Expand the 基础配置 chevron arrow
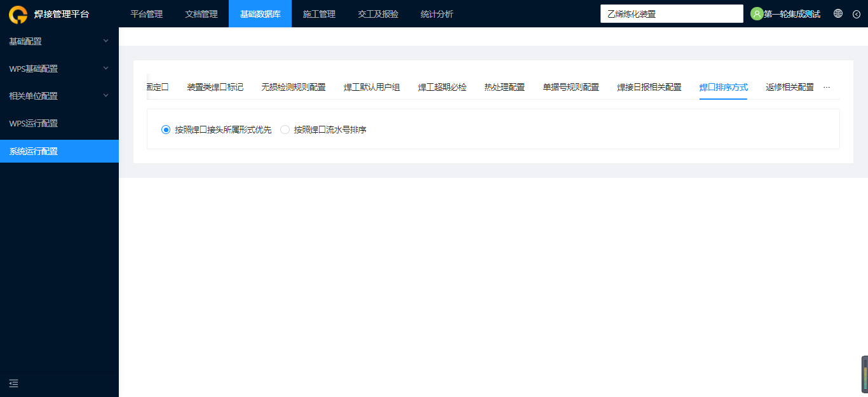The height and width of the screenshot is (397, 868). tap(106, 41)
